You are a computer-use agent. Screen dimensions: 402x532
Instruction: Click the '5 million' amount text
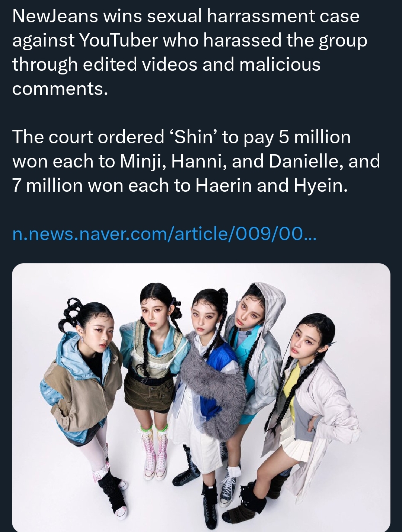(315, 137)
